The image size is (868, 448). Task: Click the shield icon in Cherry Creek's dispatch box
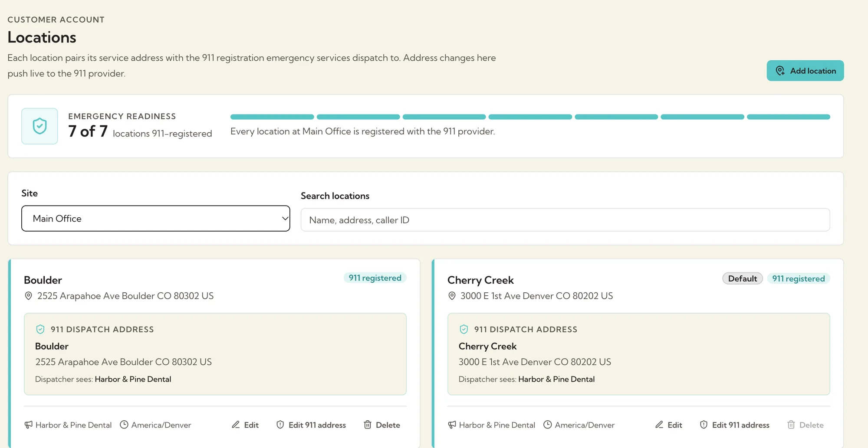[464, 329]
